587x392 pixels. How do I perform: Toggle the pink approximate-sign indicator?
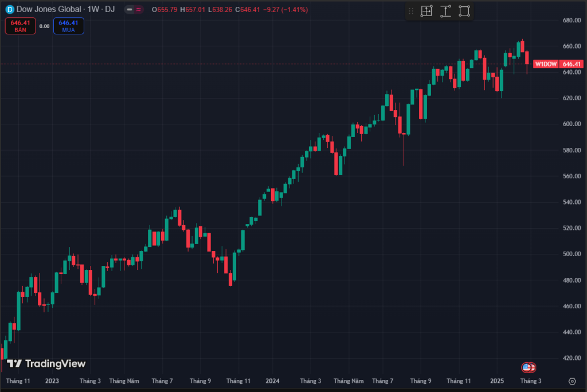[x=139, y=9]
